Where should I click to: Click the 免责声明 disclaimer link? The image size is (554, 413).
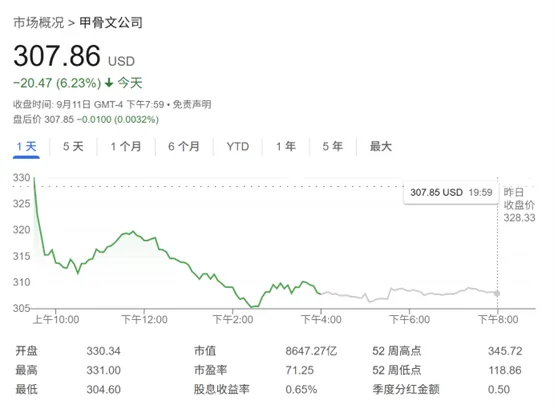[x=192, y=105]
